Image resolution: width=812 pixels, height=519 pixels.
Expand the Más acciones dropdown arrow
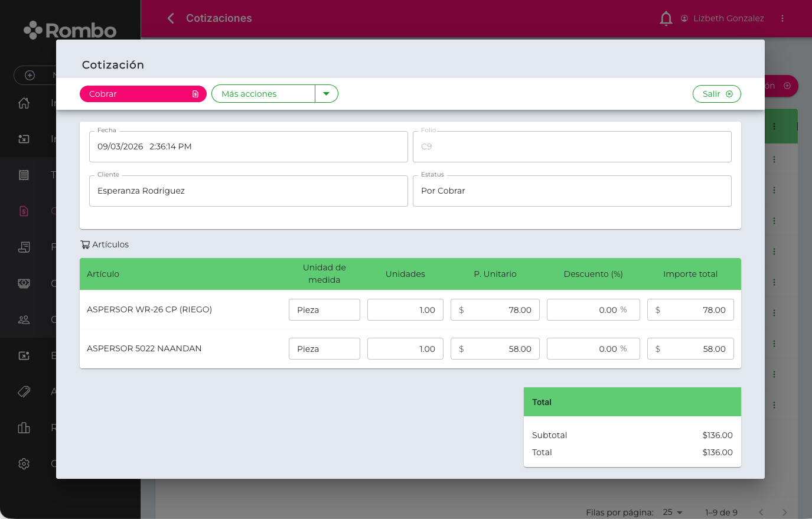(x=326, y=94)
